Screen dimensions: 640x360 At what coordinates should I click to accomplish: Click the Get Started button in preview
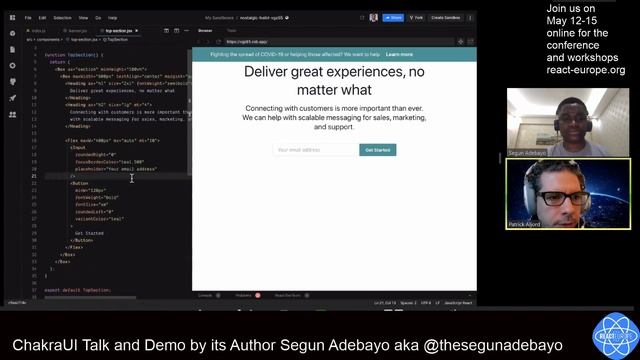tap(378, 150)
